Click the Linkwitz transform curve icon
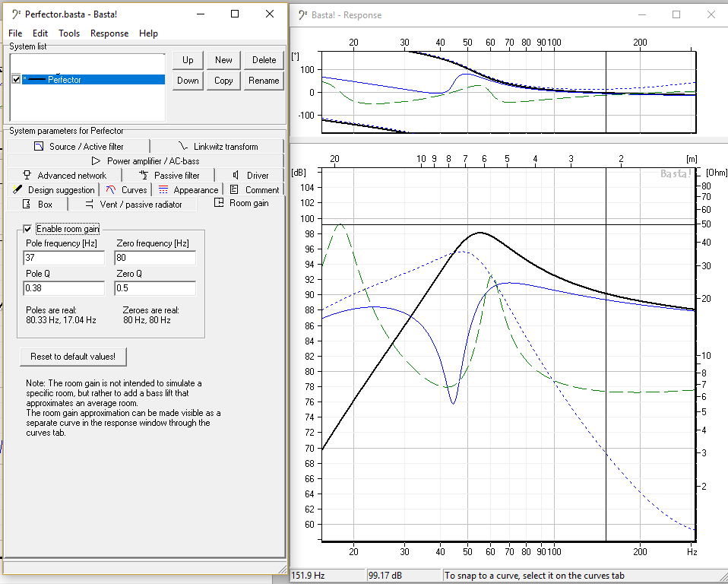Image resolution: width=728 pixels, height=584 pixels. click(x=183, y=147)
